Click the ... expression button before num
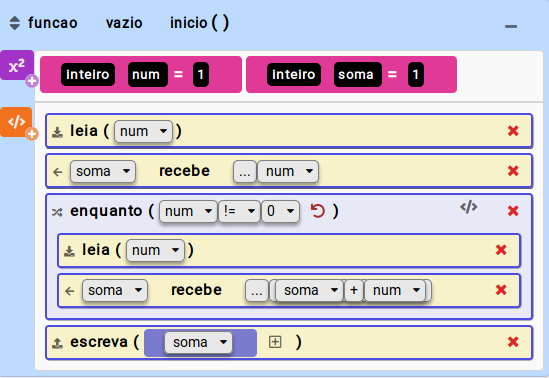This screenshot has height=378, width=549. click(245, 172)
